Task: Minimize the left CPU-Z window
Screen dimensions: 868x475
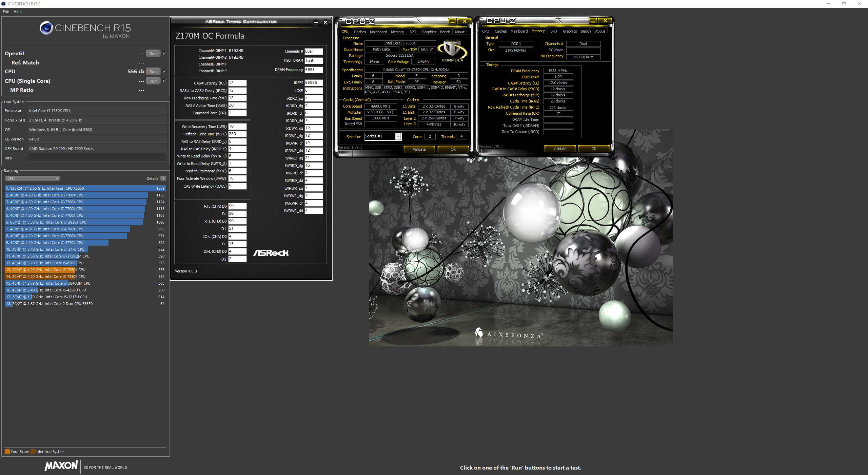Action: click(452, 21)
